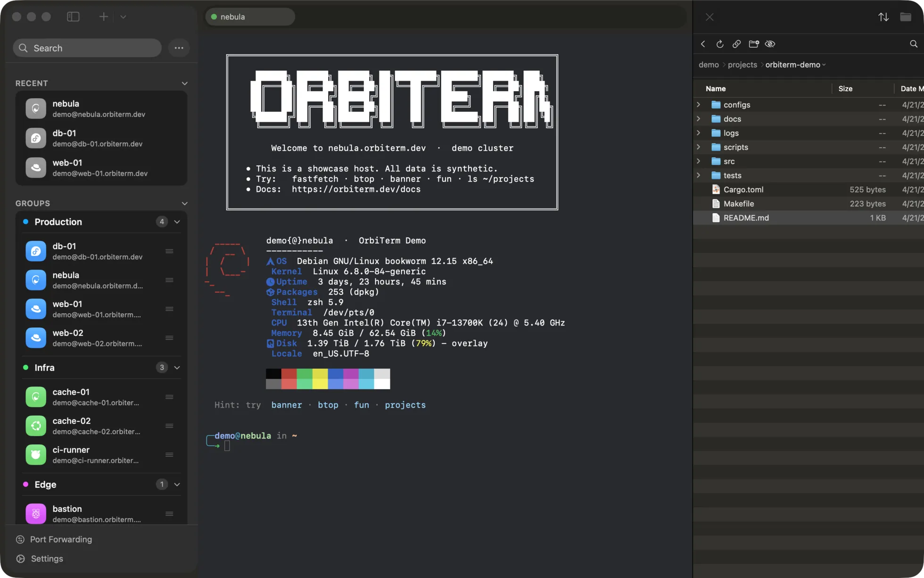Expand the tests folder arrow
Image resolution: width=924 pixels, height=578 pixels.
click(699, 176)
